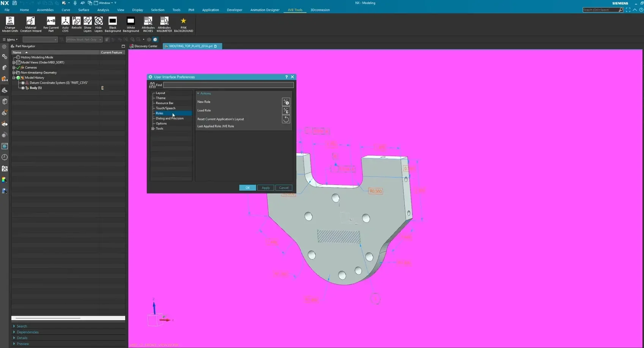
Task: Apply Attributes MILLIMETER
Action: 164,24
